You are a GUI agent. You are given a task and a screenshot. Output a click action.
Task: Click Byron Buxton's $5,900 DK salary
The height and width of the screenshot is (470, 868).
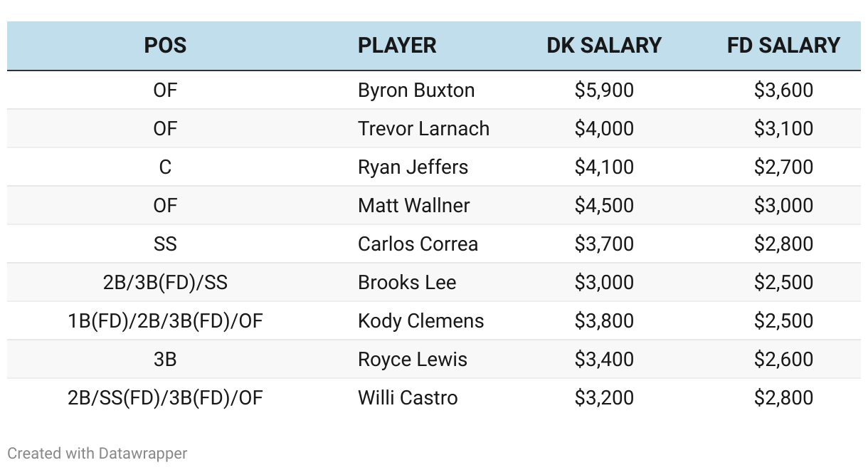pos(604,90)
